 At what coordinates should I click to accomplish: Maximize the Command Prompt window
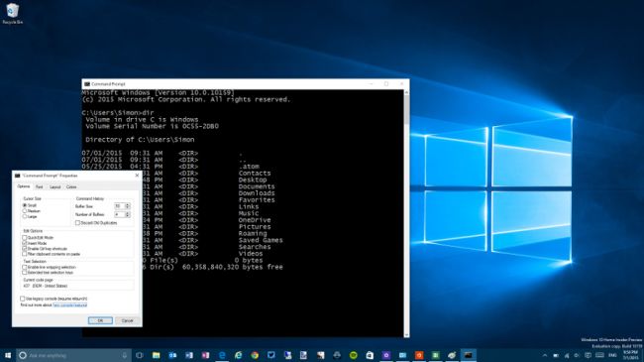[386, 84]
